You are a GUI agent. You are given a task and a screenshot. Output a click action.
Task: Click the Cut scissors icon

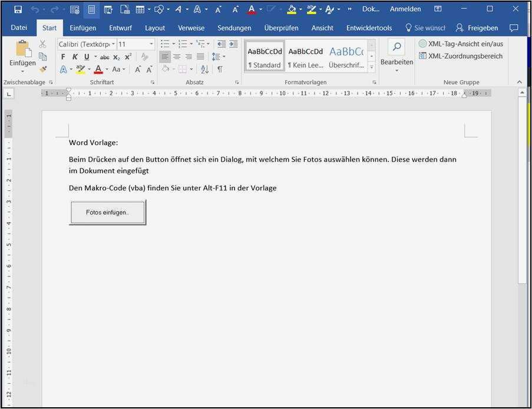(x=42, y=44)
